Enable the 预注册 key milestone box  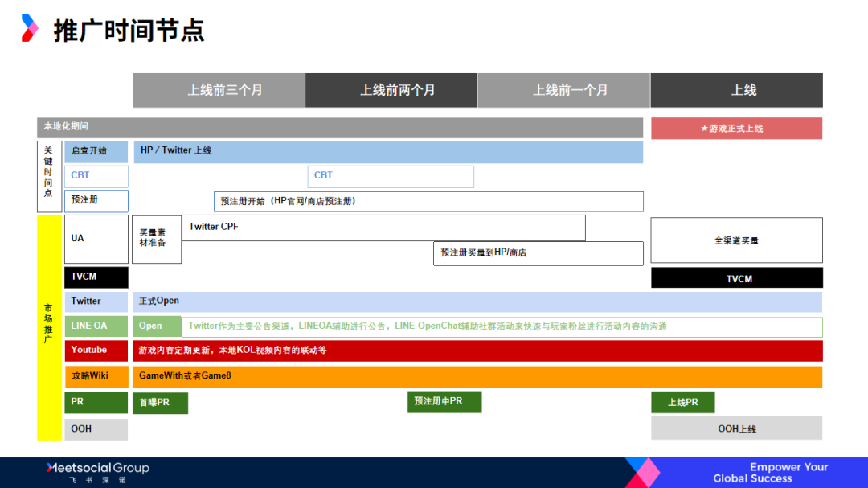(x=96, y=201)
